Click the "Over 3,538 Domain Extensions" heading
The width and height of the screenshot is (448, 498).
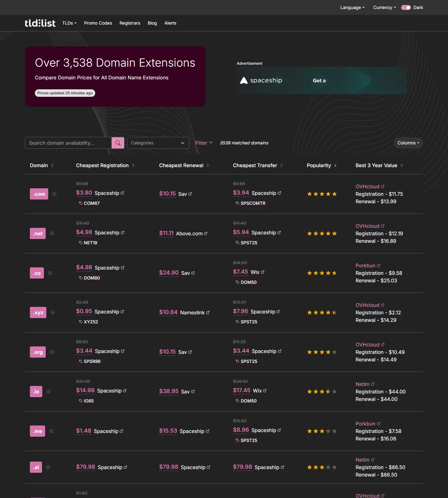coord(115,63)
